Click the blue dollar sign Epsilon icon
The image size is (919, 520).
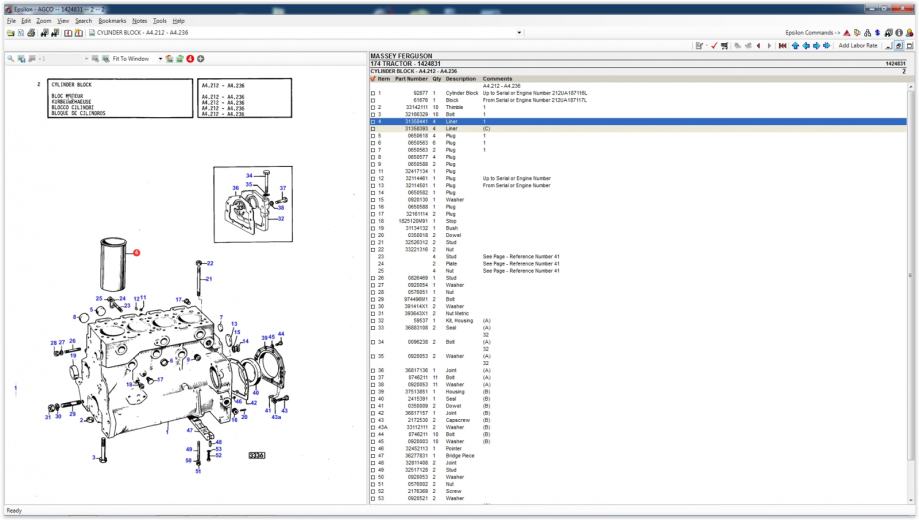877,33
